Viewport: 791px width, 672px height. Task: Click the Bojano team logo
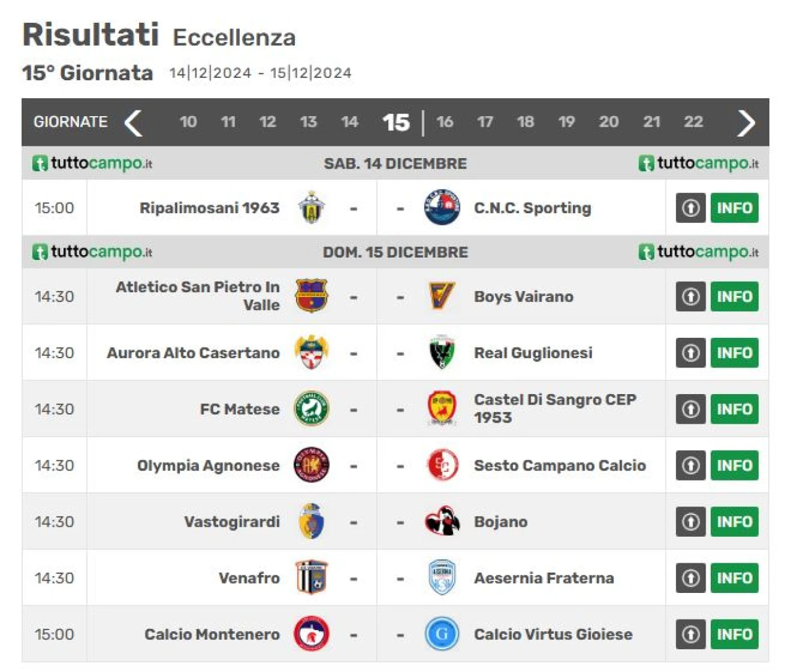442,521
